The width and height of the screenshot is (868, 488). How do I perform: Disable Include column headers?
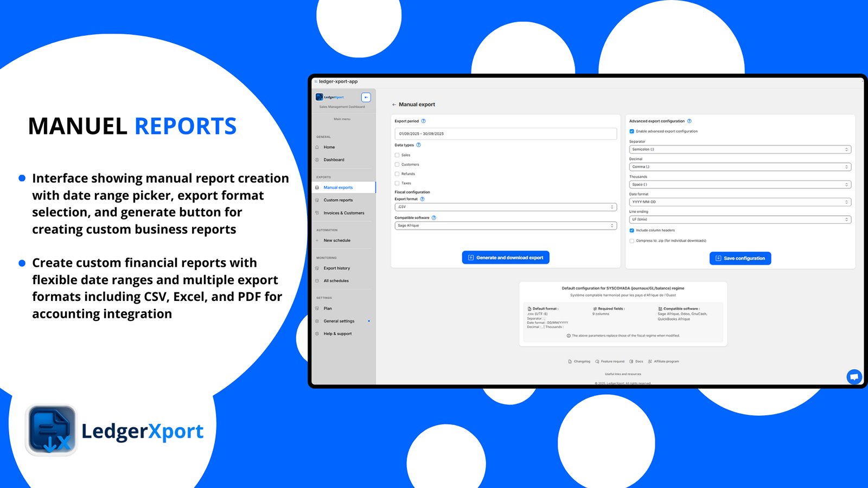[631, 230]
